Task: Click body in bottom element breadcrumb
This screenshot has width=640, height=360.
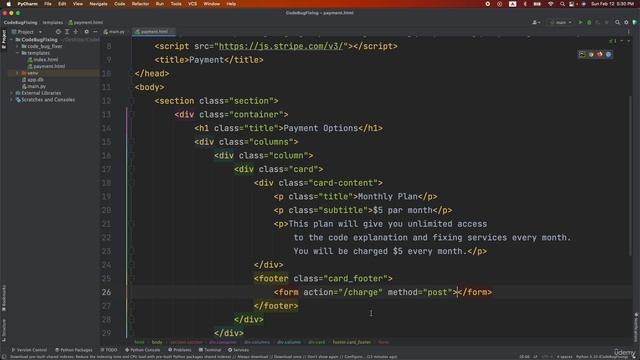Action: coord(157,342)
